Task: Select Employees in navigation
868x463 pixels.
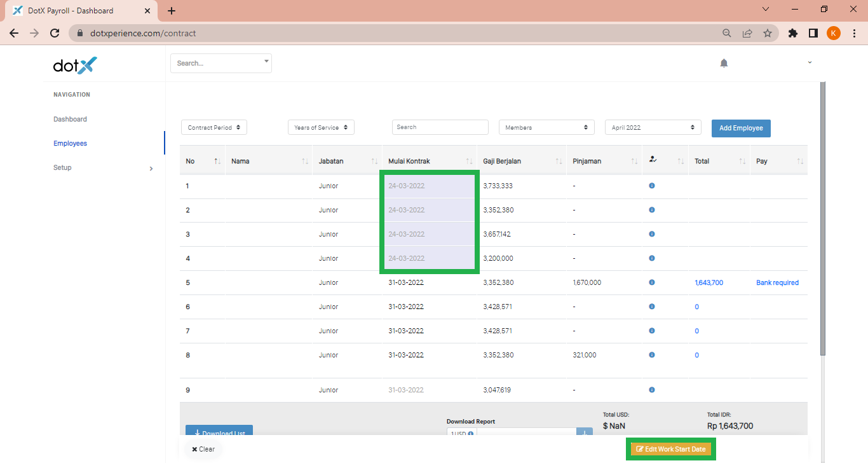Action: (70, 143)
